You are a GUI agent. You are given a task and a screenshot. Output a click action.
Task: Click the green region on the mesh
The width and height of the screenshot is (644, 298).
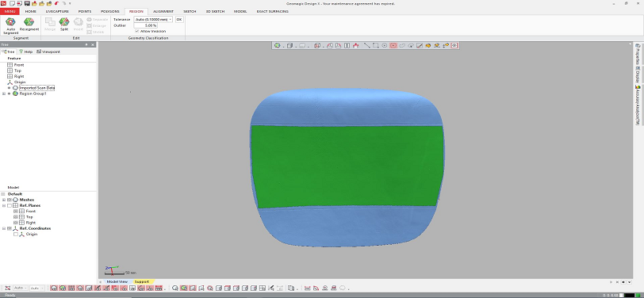(x=347, y=166)
